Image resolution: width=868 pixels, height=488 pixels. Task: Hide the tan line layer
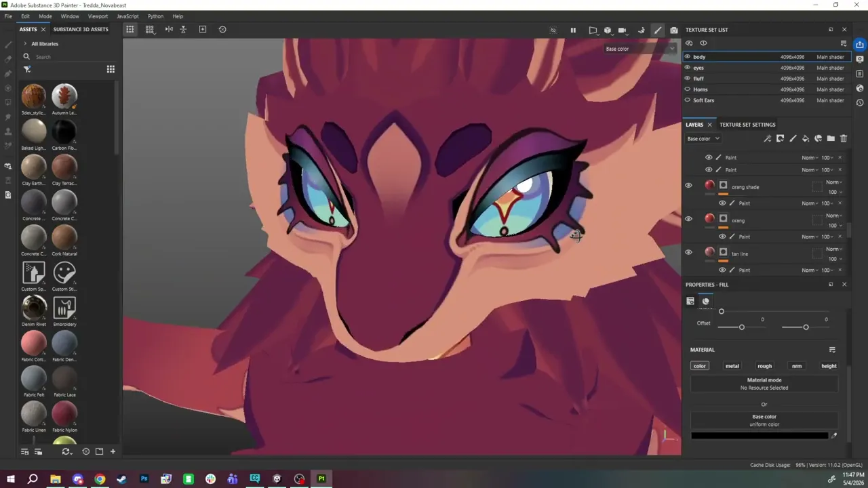[x=688, y=252]
